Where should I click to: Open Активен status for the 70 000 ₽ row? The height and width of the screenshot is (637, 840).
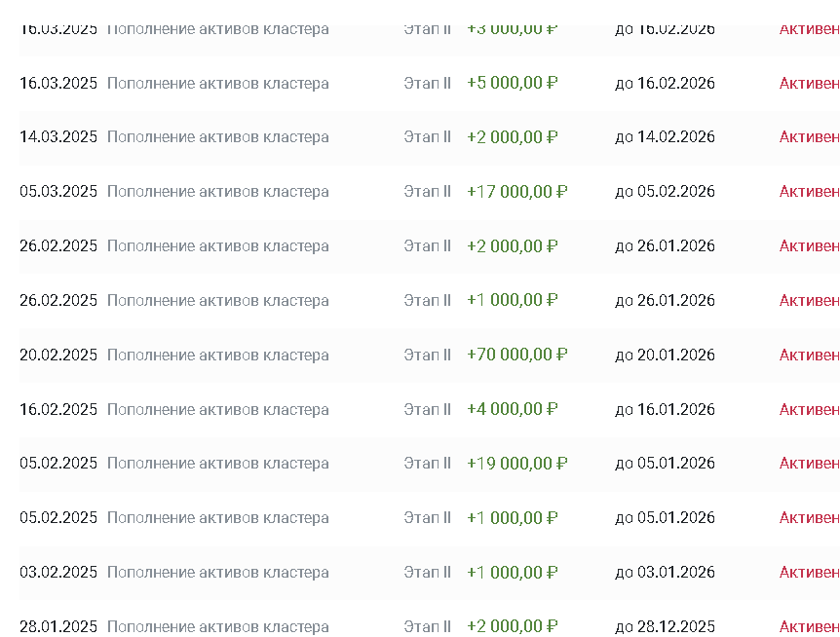[809, 355]
